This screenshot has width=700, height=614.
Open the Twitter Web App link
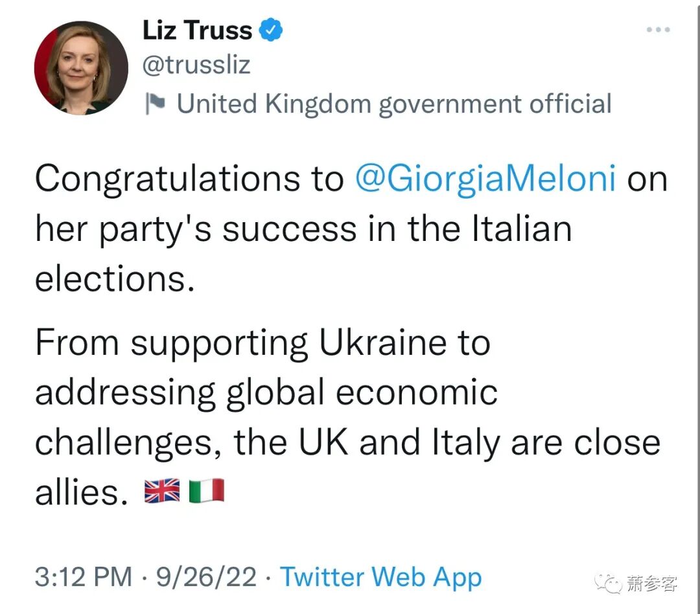(x=380, y=577)
